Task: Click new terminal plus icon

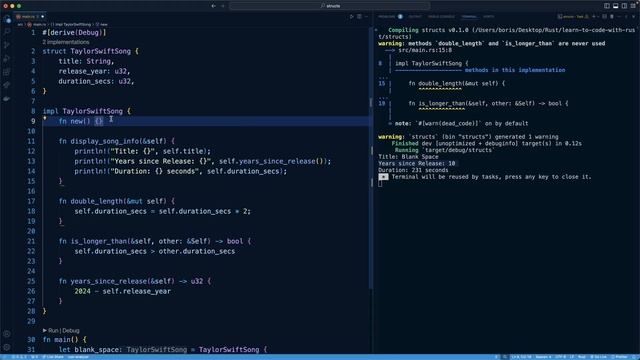Action: (x=594, y=17)
